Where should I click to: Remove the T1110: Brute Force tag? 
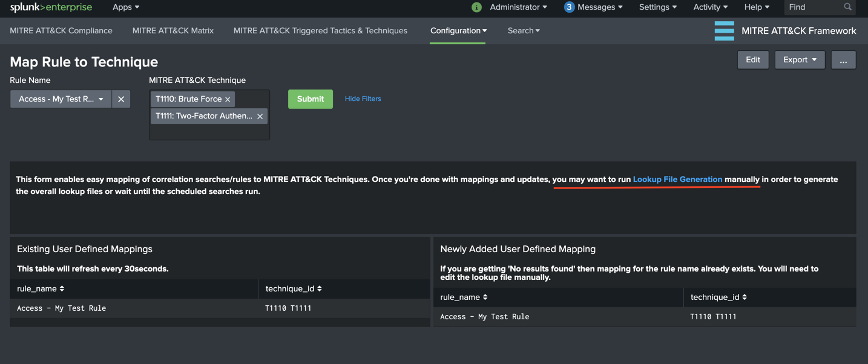228,99
